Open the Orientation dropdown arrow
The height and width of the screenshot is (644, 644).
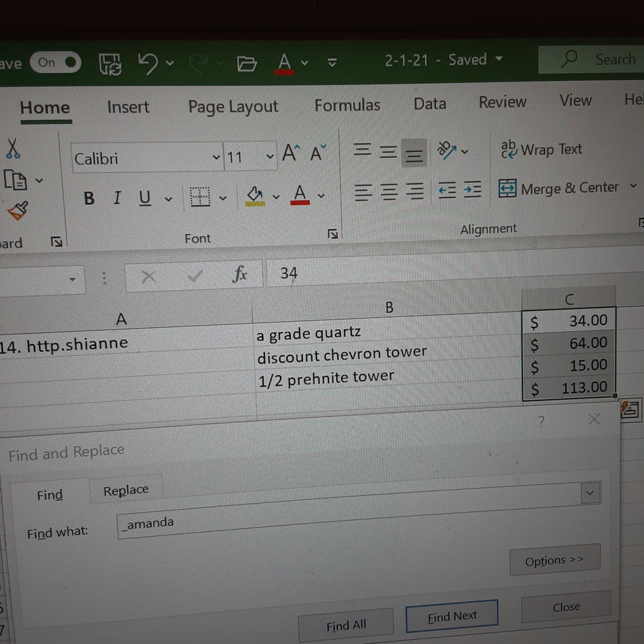pyautogui.click(x=465, y=151)
